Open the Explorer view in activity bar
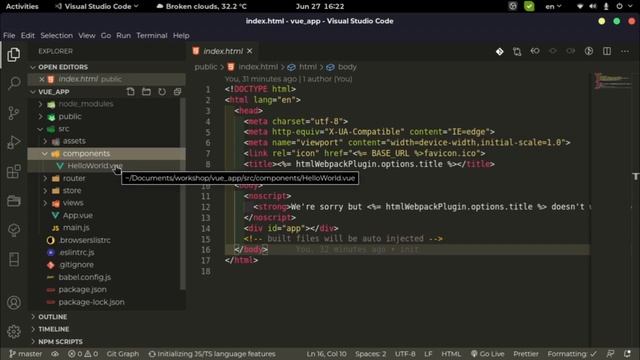 click(x=13, y=54)
